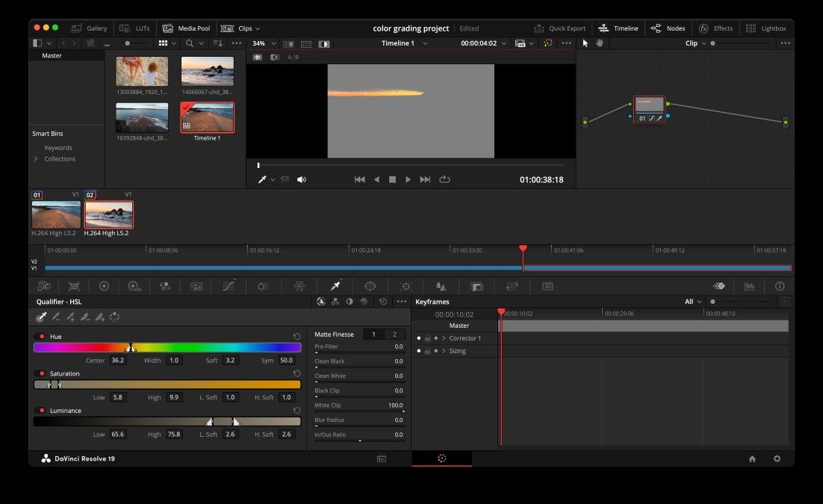Open the Camera Raw palette

point(43,286)
